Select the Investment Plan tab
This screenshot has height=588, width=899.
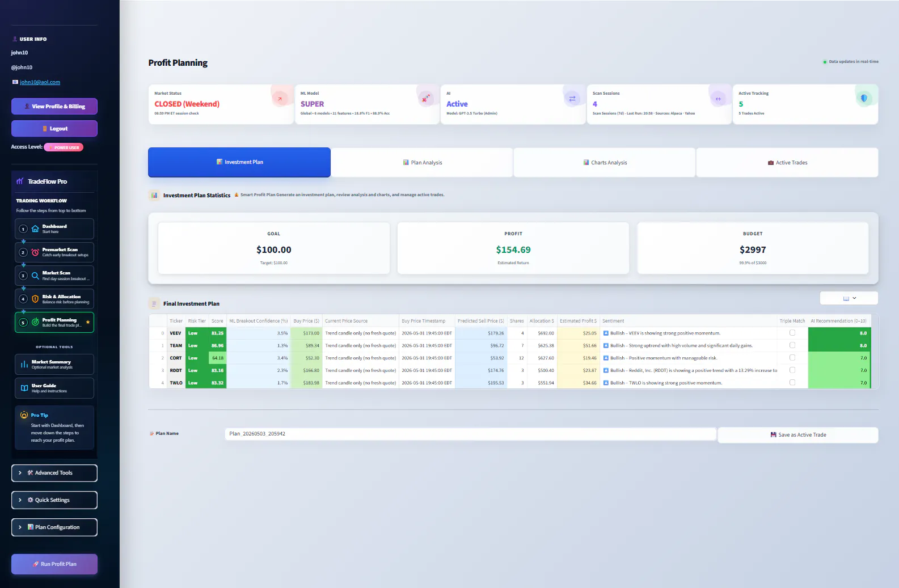click(239, 162)
